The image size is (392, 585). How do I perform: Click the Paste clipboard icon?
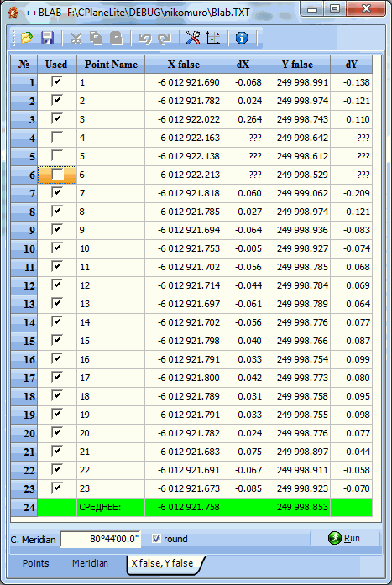tap(117, 39)
